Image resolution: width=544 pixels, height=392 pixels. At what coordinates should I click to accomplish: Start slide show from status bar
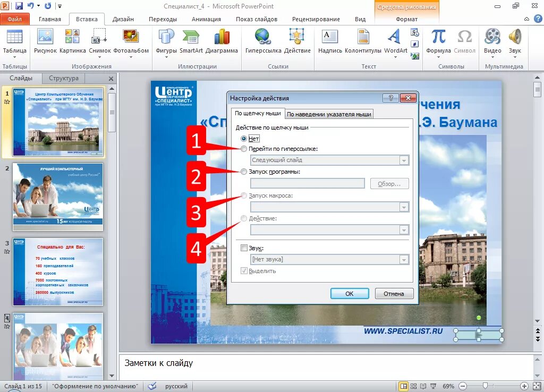[x=433, y=386]
